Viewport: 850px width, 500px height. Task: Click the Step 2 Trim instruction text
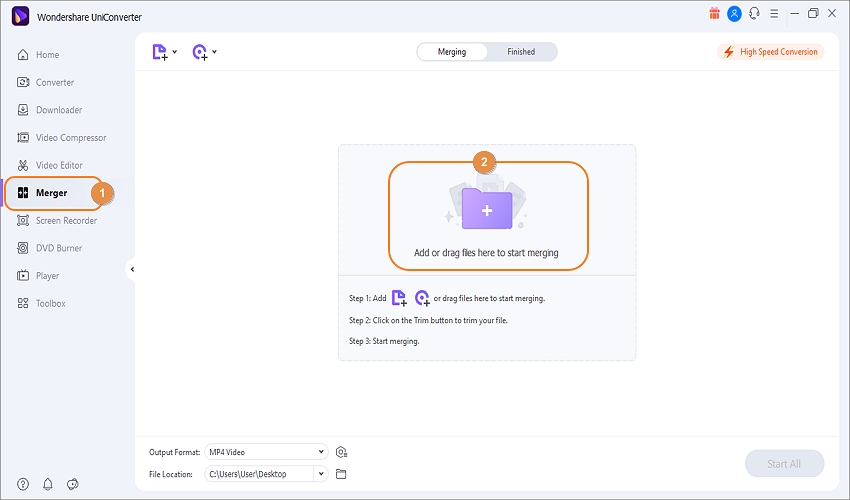428,320
